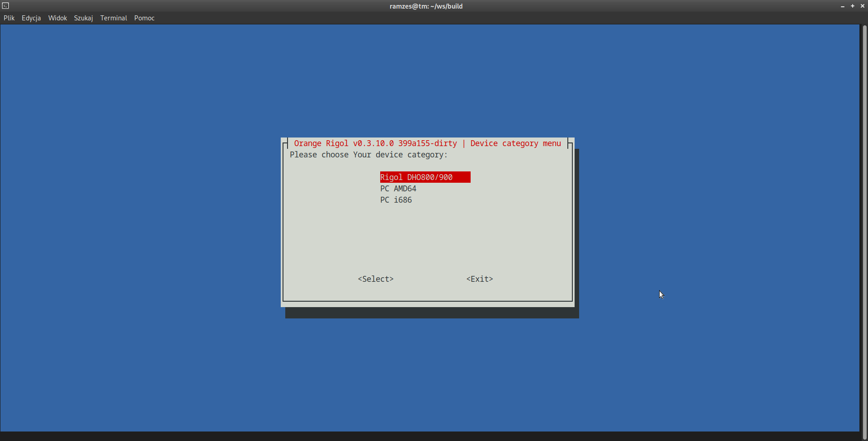Image resolution: width=868 pixels, height=441 pixels.
Task: Close the terminal window
Action: [x=862, y=6]
